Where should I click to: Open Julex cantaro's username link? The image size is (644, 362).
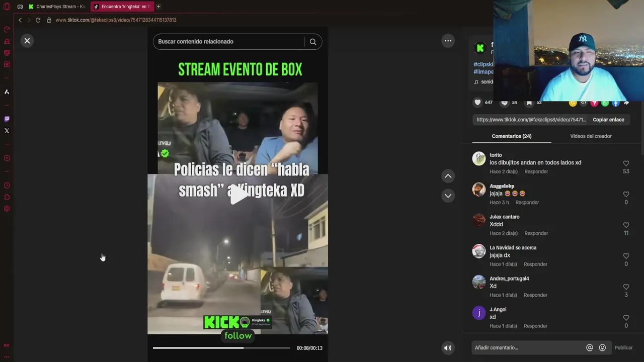pos(505,217)
